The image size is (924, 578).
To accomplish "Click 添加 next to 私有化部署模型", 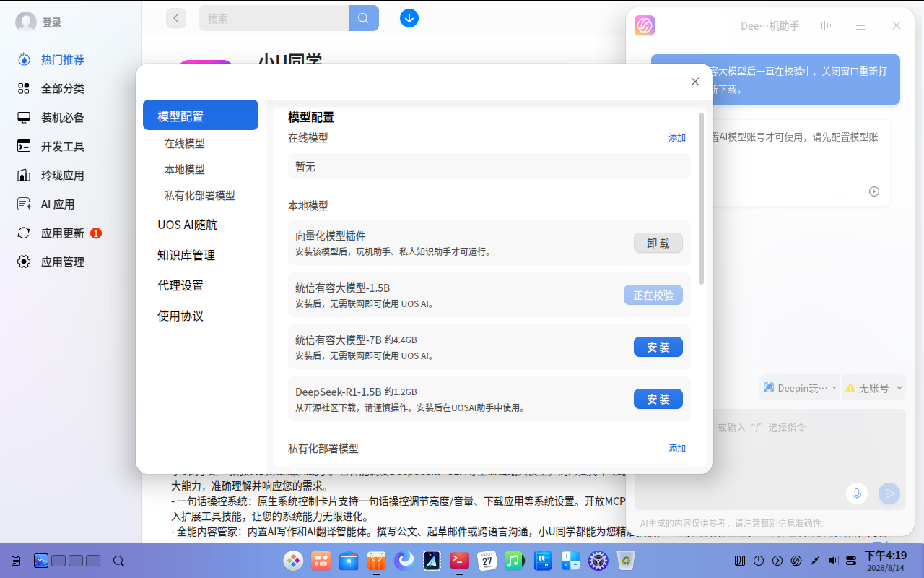I will 677,448.
